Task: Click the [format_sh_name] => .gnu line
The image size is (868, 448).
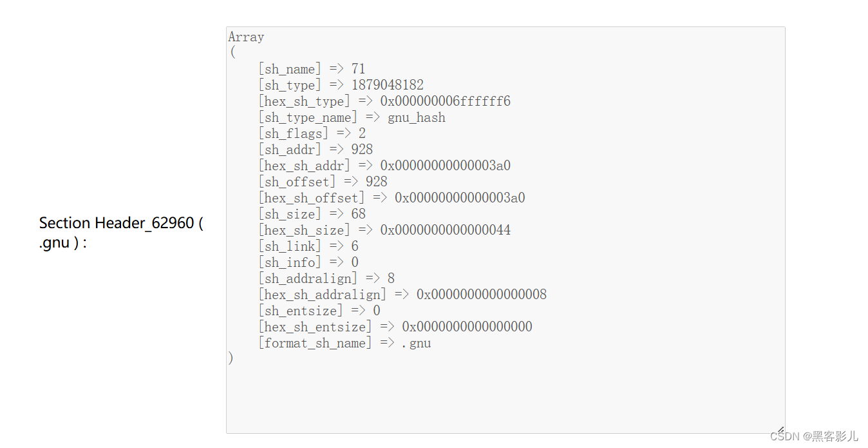Action: (344, 343)
